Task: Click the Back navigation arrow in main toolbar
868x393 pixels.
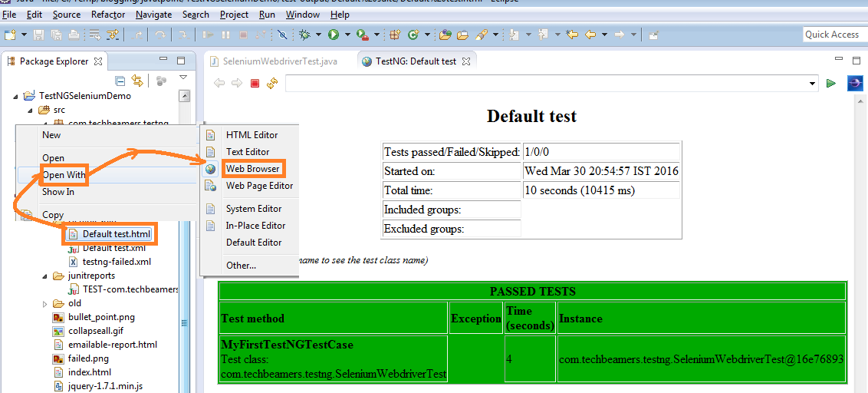Action: pos(590,35)
